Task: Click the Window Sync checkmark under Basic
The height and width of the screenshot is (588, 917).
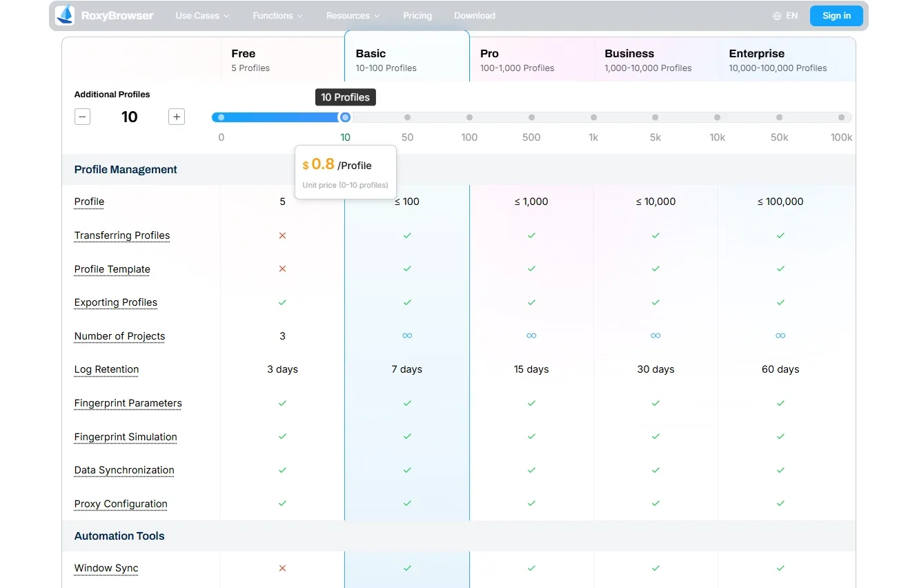Action: click(x=407, y=568)
